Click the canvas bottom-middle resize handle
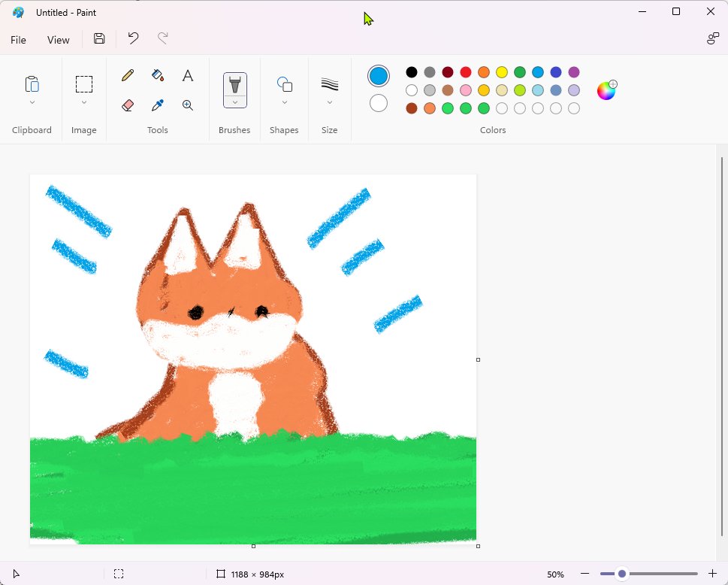This screenshot has height=585, width=728. coord(253,546)
